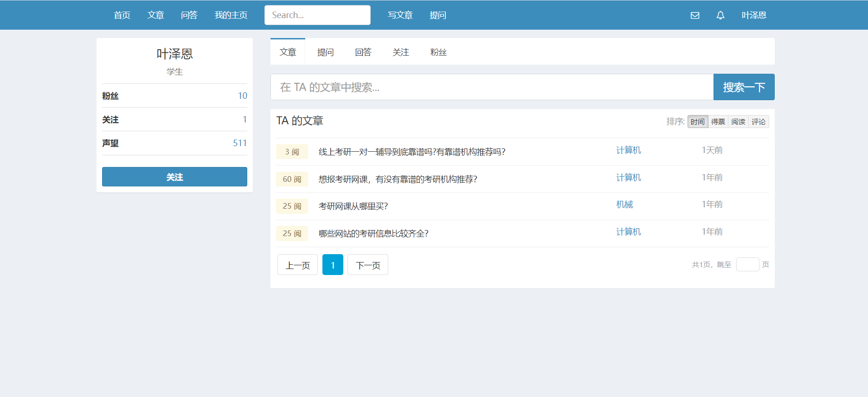This screenshot has height=397, width=868.
Task: Click the 搜索一下 button
Action: click(744, 87)
